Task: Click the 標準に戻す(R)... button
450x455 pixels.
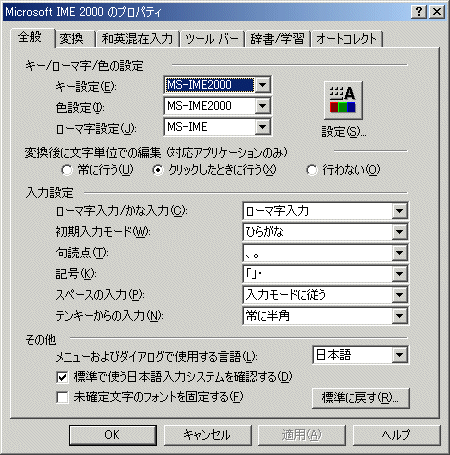Action: click(x=360, y=398)
